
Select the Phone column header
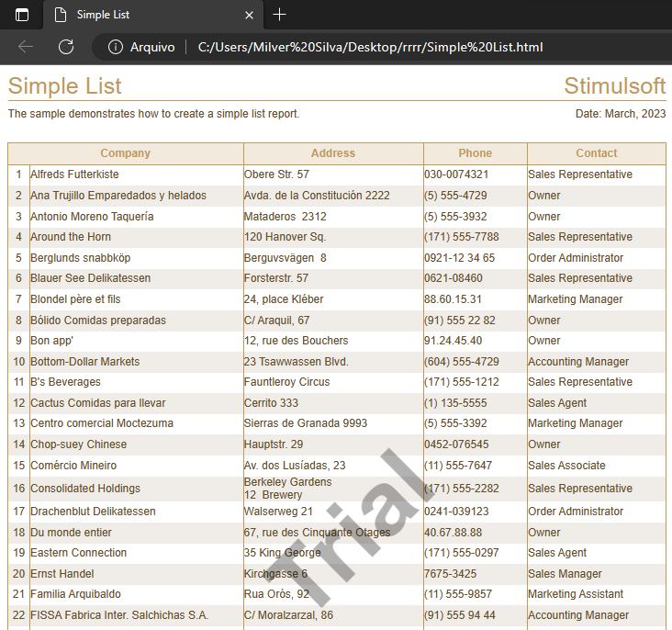(x=475, y=153)
